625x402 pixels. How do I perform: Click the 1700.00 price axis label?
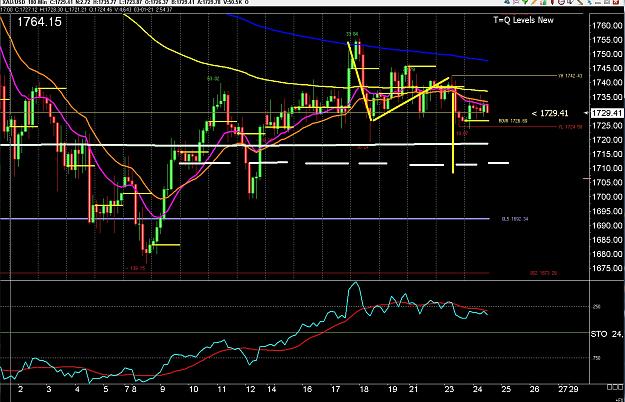click(607, 197)
